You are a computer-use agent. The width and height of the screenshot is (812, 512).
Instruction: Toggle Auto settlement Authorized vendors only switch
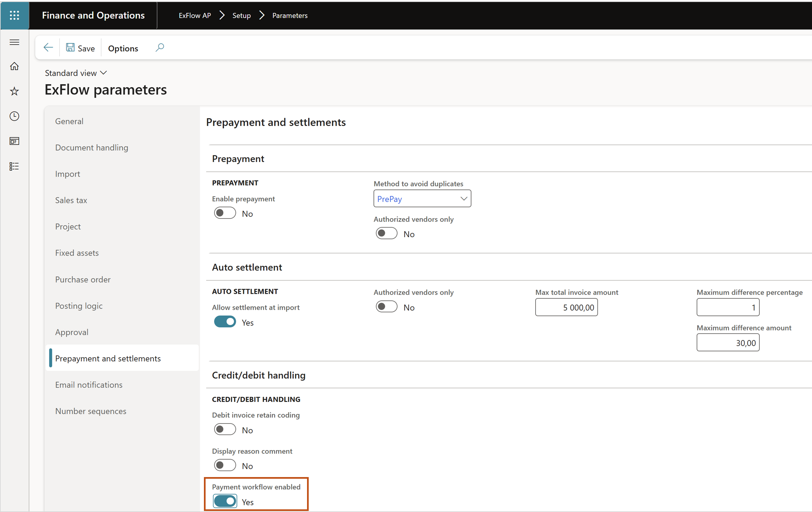point(387,307)
